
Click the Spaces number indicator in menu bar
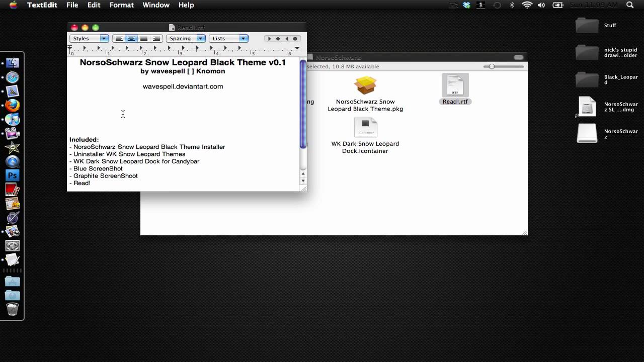pos(480,5)
